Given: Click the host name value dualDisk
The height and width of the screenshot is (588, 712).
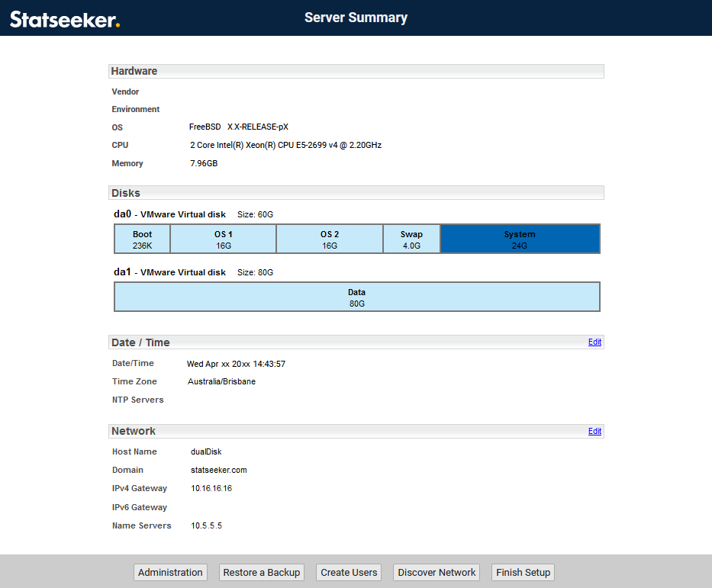Looking at the screenshot, I should (206, 451).
